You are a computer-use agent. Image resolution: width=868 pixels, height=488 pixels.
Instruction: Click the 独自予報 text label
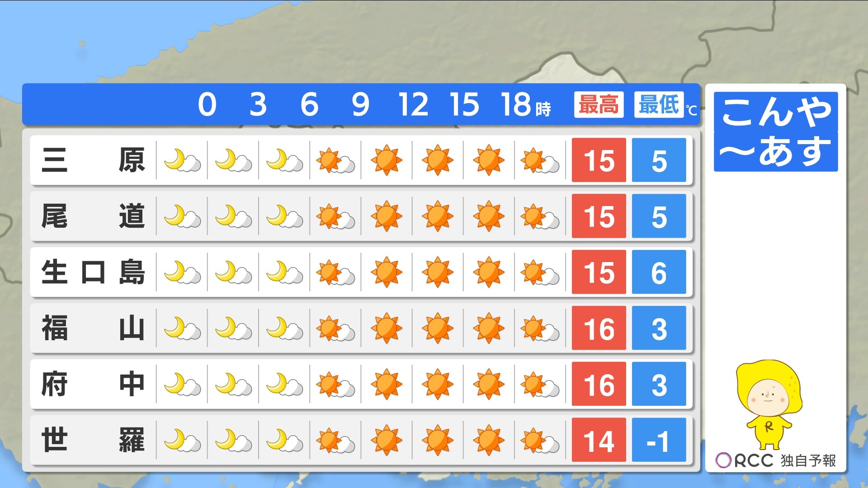pyautogui.click(x=808, y=460)
